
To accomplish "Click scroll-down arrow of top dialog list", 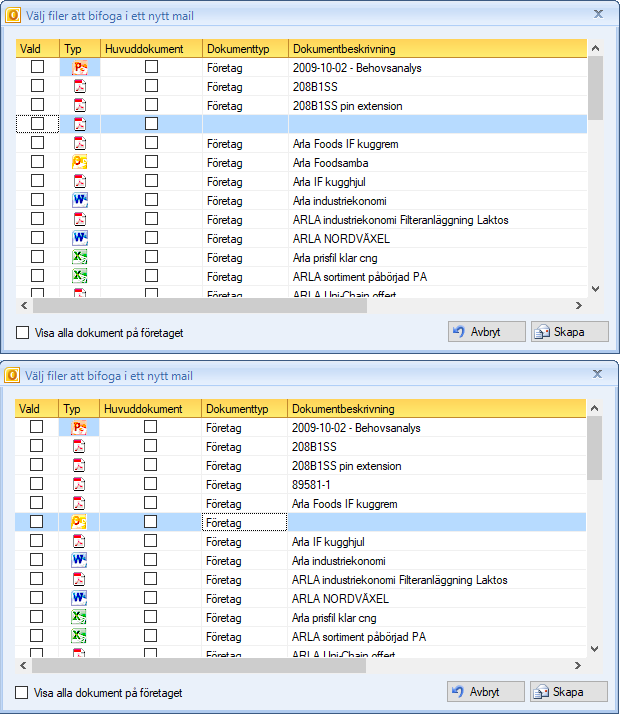I will (596, 289).
